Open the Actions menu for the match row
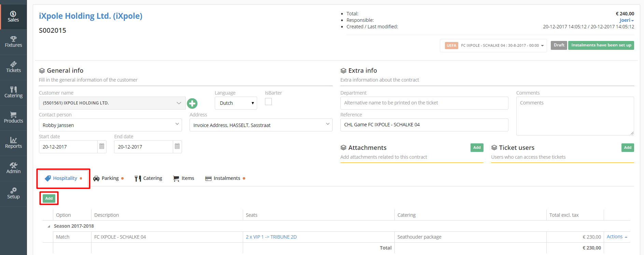644x255 pixels. (617, 237)
